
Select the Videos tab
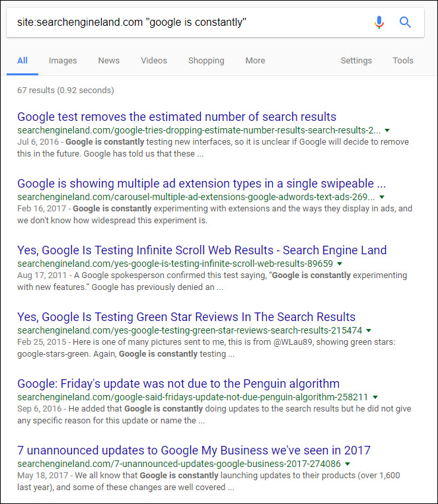point(154,61)
